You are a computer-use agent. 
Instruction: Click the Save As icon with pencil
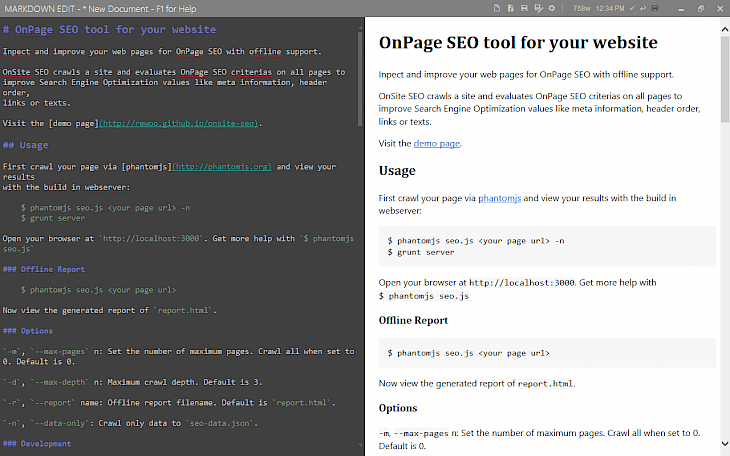point(539,8)
